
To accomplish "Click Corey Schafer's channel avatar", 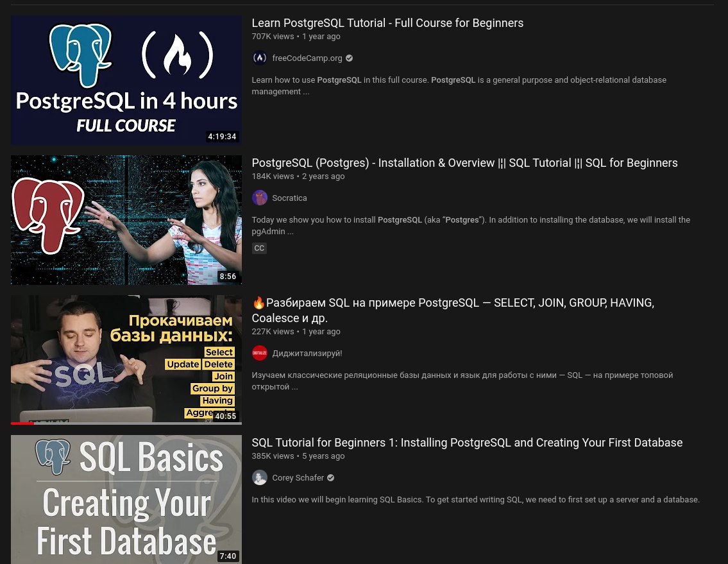I will 260,477.
